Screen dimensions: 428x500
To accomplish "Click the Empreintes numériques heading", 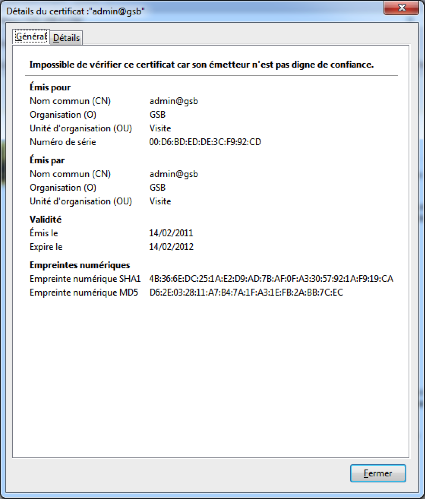I will [x=80, y=265].
